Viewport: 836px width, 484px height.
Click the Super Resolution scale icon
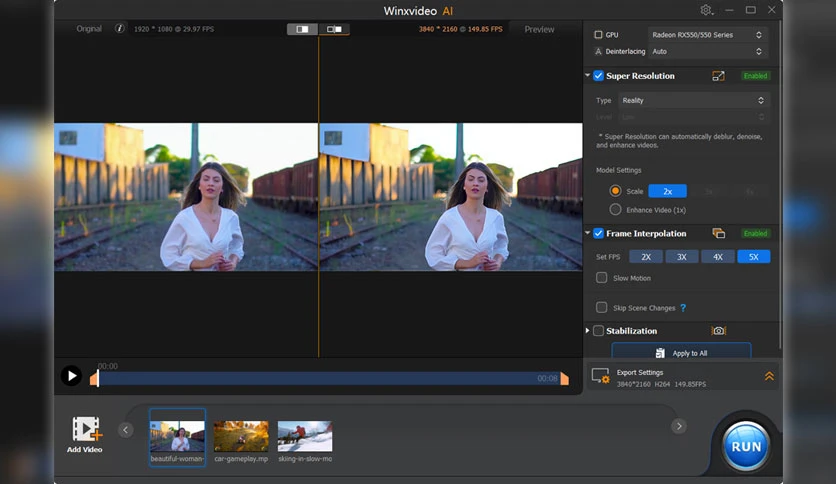(718, 76)
